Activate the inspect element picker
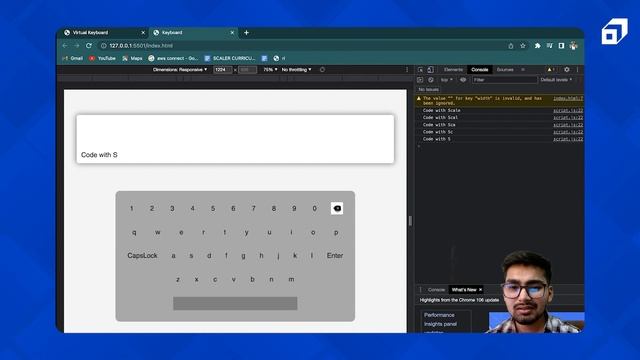 420,70
